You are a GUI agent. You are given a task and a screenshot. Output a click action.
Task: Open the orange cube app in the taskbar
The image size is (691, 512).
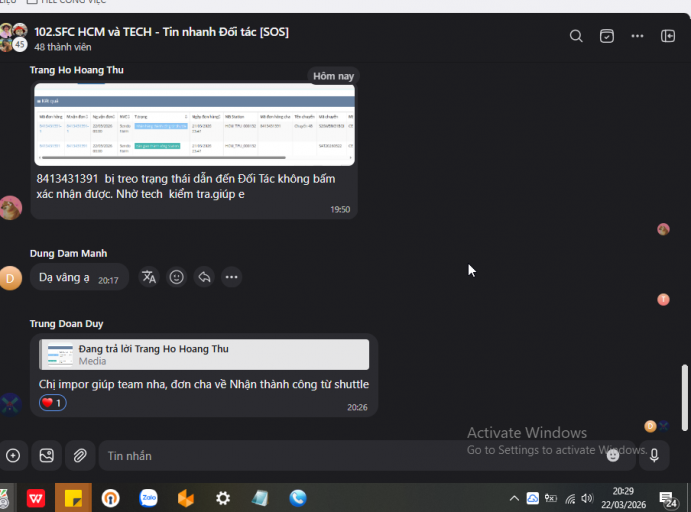[186, 498]
